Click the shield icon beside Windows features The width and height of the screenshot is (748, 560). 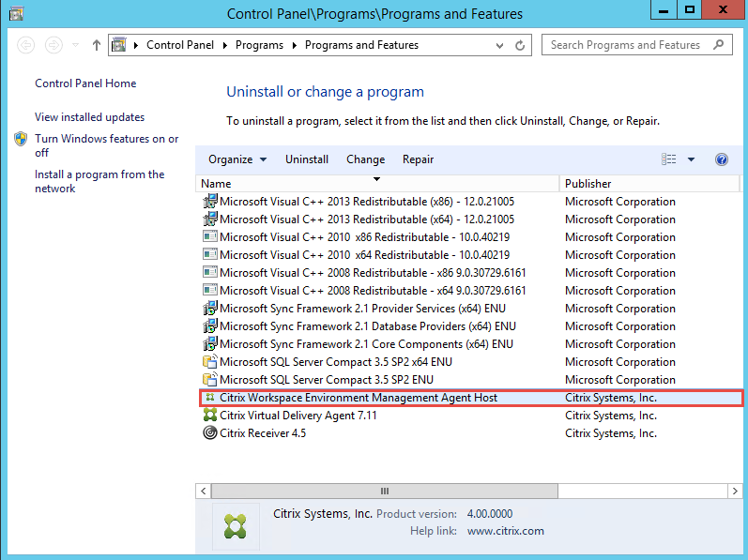click(21, 139)
